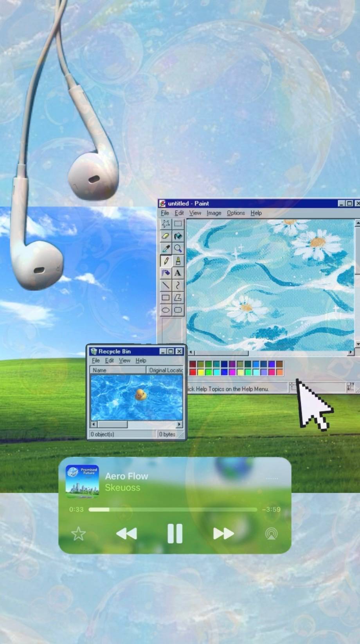
Task: Click the Recycle Bin horizontal scroll thumb
Action: (x=112, y=424)
